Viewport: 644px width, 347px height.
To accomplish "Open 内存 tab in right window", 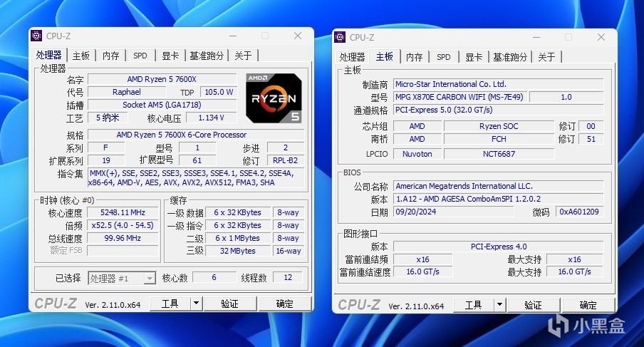I will (x=414, y=57).
